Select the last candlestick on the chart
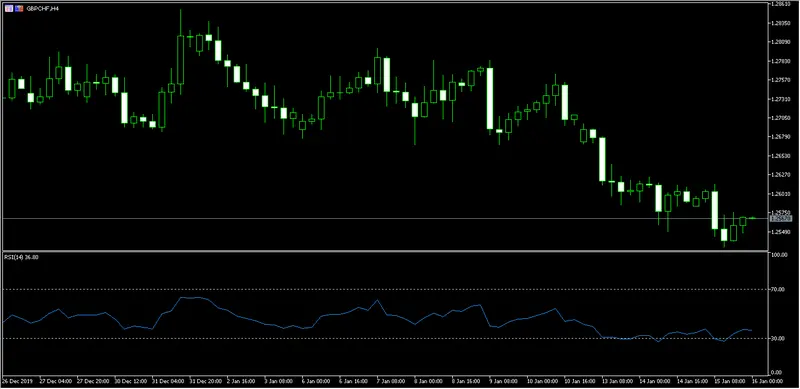Viewport: 800px width, 389px height. tap(752, 218)
